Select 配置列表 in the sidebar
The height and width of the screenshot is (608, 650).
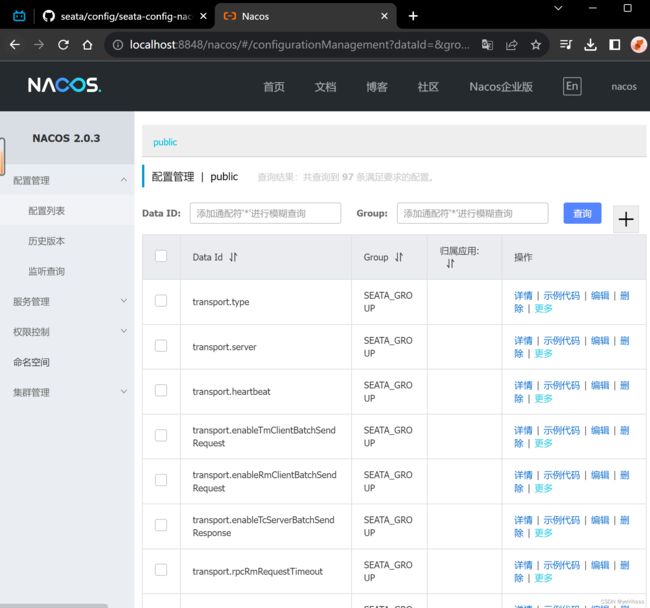pyautogui.click(x=46, y=211)
